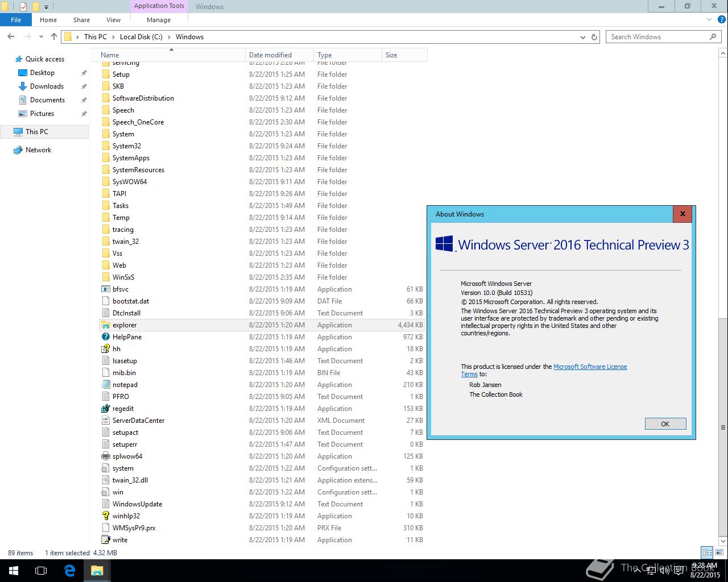Select the notepad application file

(262, 385)
